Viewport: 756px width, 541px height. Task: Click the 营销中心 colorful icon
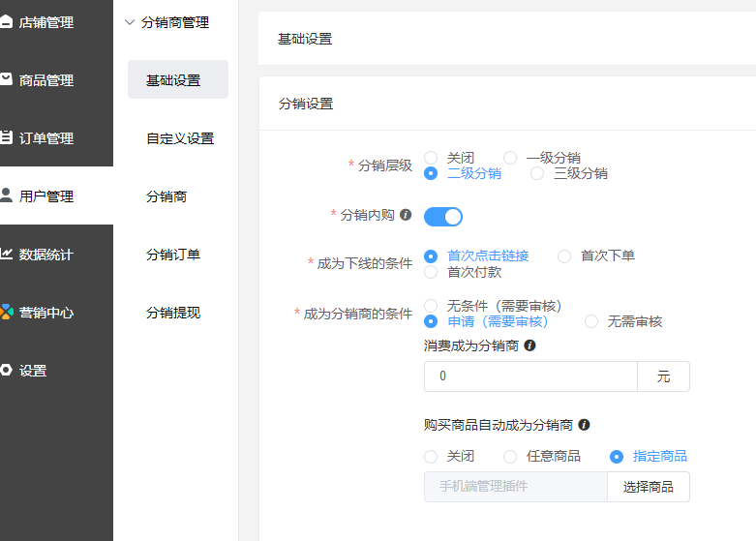pyautogui.click(x=7, y=312)
